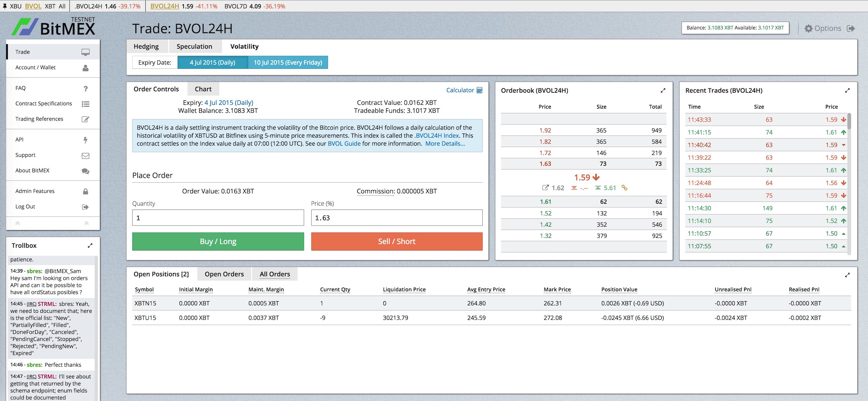Click the Contract Specifications list icon
The image size is (868, 401).
85,104
